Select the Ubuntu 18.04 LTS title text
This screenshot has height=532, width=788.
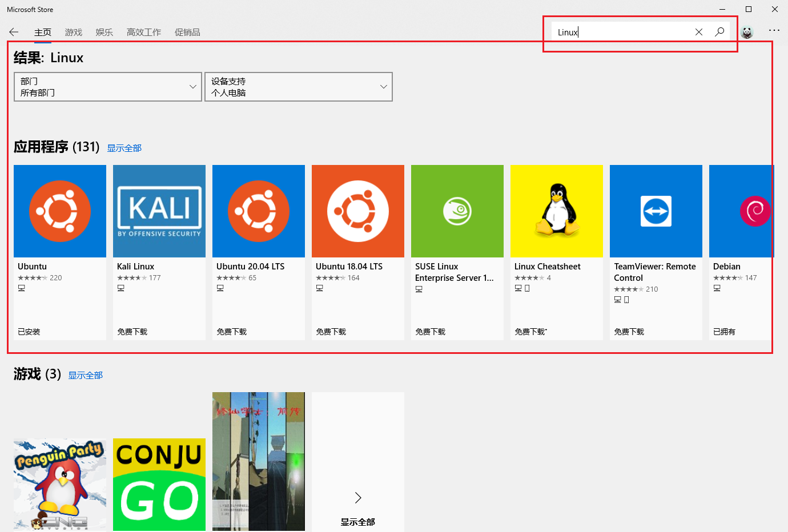(349, 267)
